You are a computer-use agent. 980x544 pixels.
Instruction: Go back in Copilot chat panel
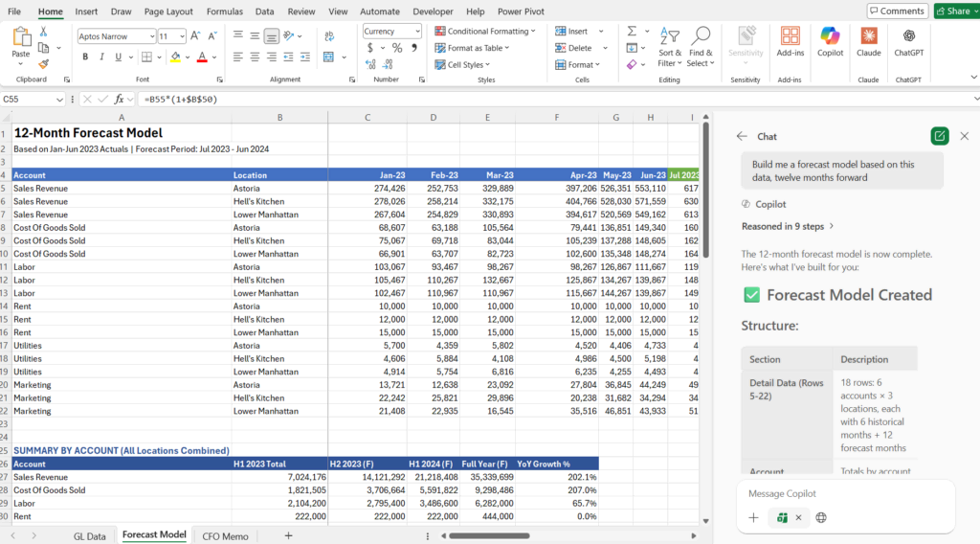[742, 136]
